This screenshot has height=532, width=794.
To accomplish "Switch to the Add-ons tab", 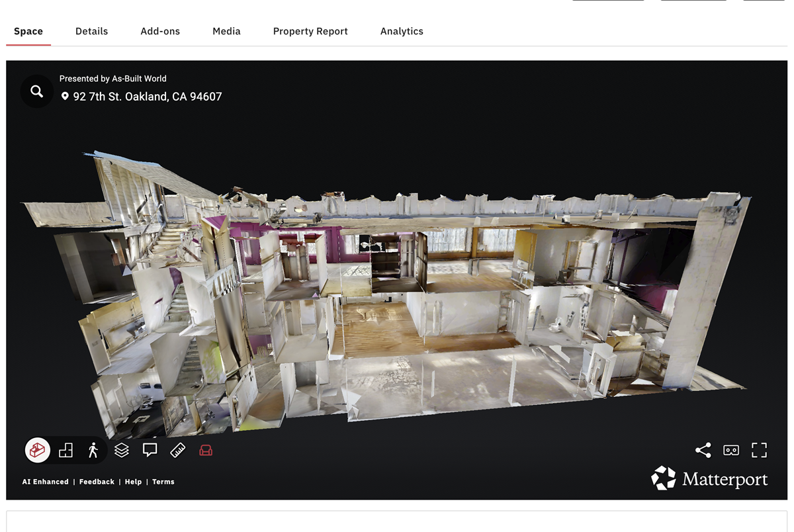I will (x=160, y=31).
